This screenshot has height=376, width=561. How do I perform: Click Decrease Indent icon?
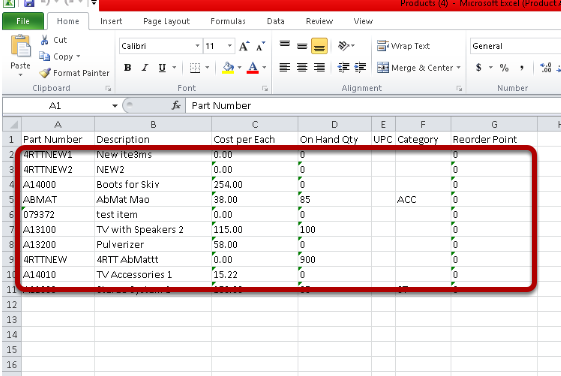click(x=343, y=67)
